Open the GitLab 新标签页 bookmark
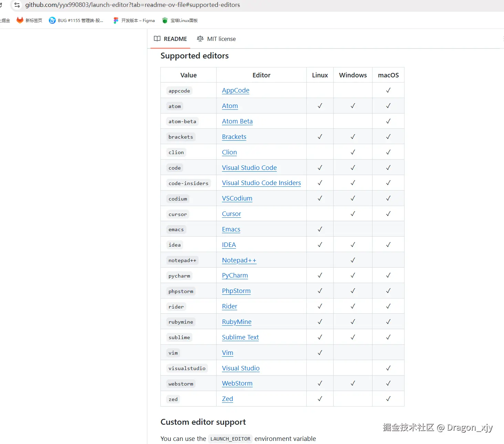Image resolution: width=504 pixels, height=444 pixels. (29, 20)
